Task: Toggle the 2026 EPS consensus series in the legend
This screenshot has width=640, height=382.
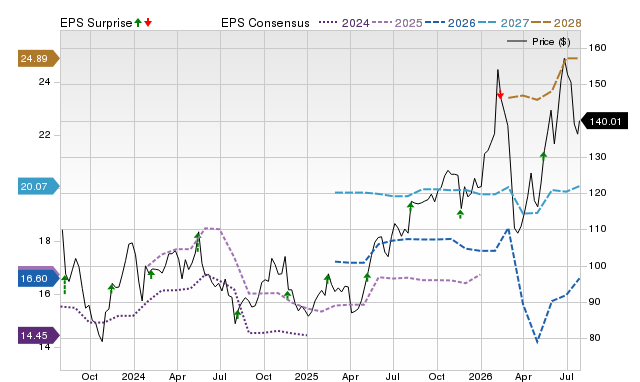Action: (450, 23)
